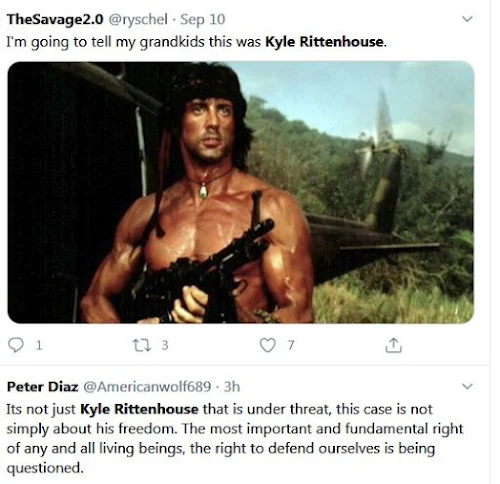Screen dimensions: 500x484
Task: Visit the @Americanwolf689 handle
Action: (x=147, y=387)
